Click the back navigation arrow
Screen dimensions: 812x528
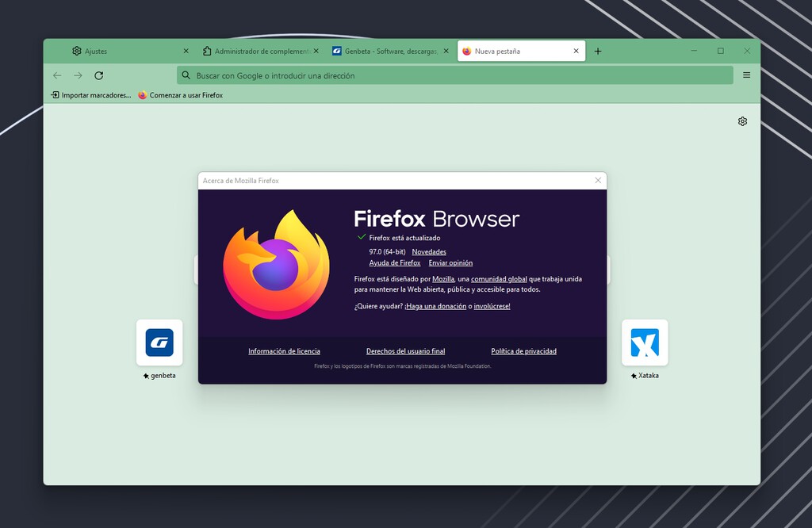(57, 75)
